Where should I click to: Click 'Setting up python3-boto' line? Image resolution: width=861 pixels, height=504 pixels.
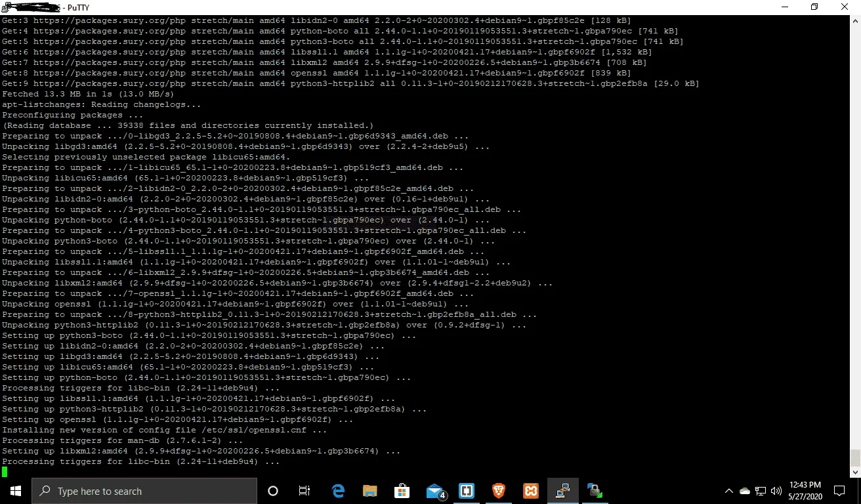click(x=209, y=335)
